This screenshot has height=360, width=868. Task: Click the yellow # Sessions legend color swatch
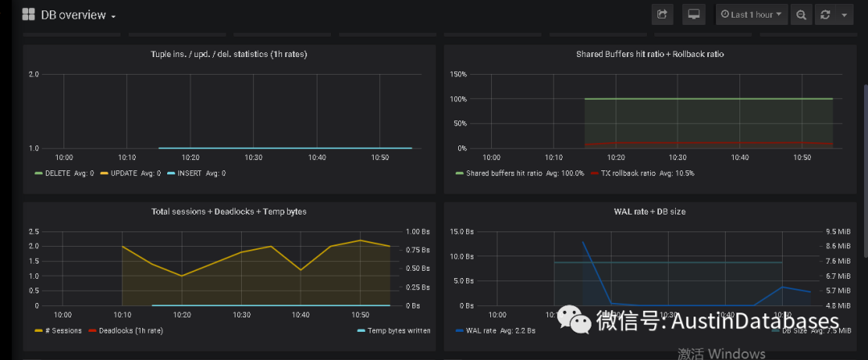(39, 330)
